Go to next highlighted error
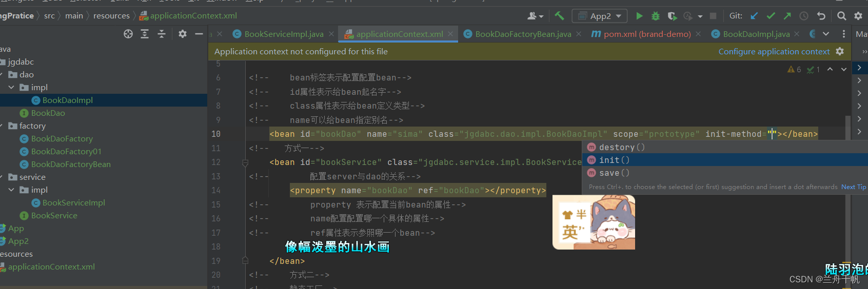This screenshot has height=289, width=868. coord(844,69)
